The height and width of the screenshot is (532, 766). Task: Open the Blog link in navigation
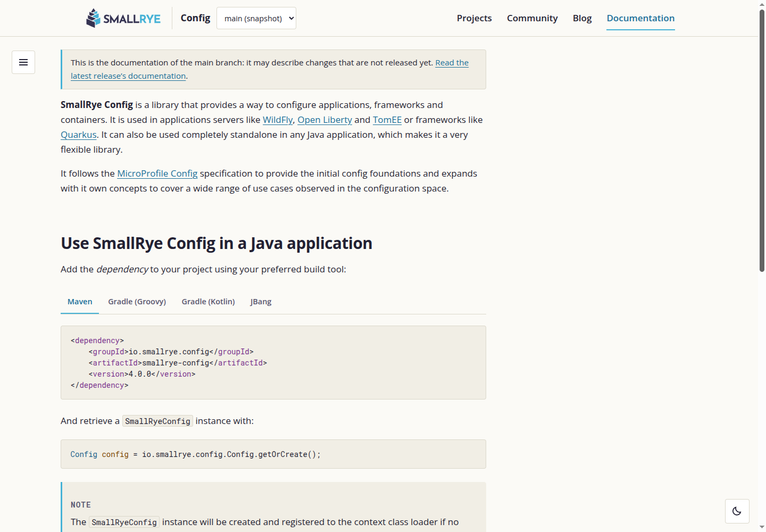coord(582,18)
